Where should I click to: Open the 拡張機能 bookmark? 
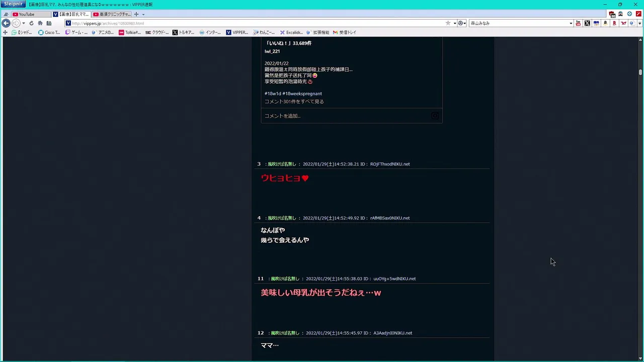pos(318,32)
